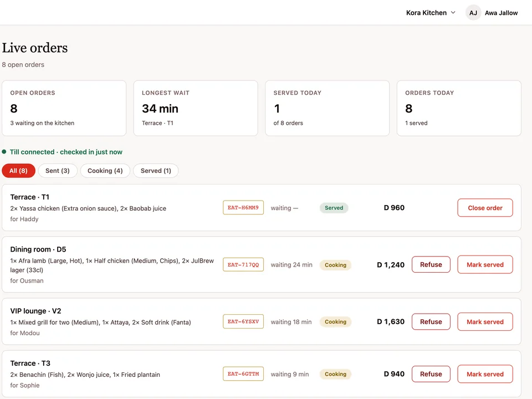Viewport: 532px width, 399px height.
Task: Click the 'for Sophie' customer label
Action: [25, 386]
